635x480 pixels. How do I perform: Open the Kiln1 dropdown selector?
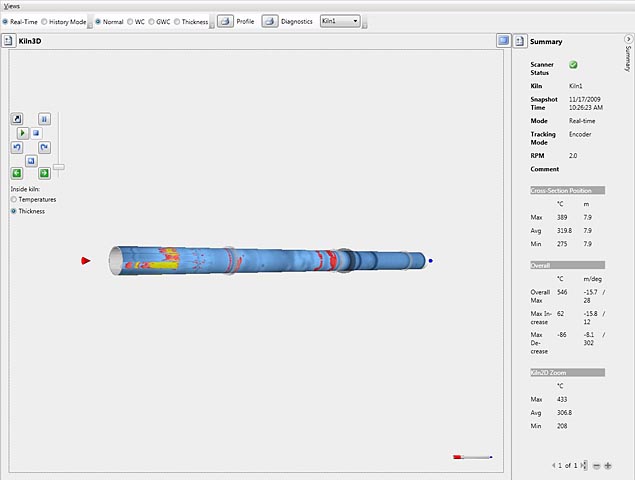(340, 21)
